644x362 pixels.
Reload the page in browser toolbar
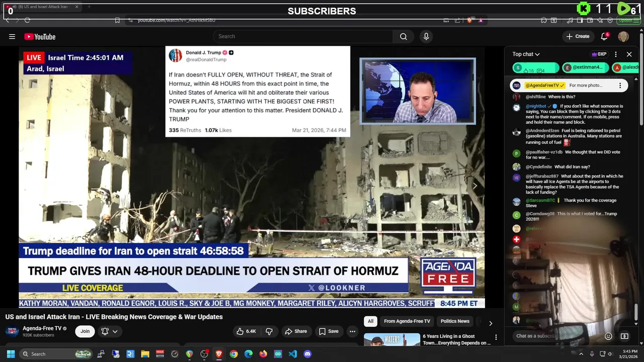pyautogui.click(x=27, y=20)
